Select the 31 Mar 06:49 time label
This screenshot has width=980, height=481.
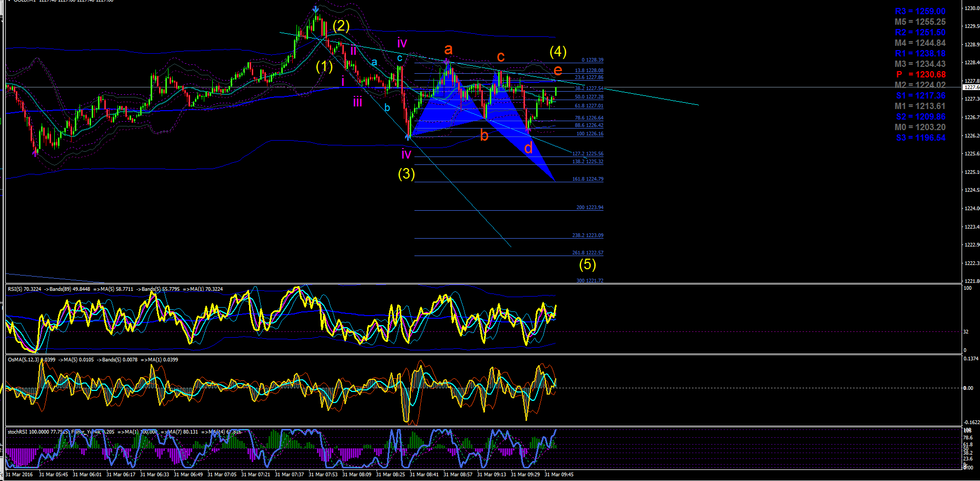pos(188,475)
